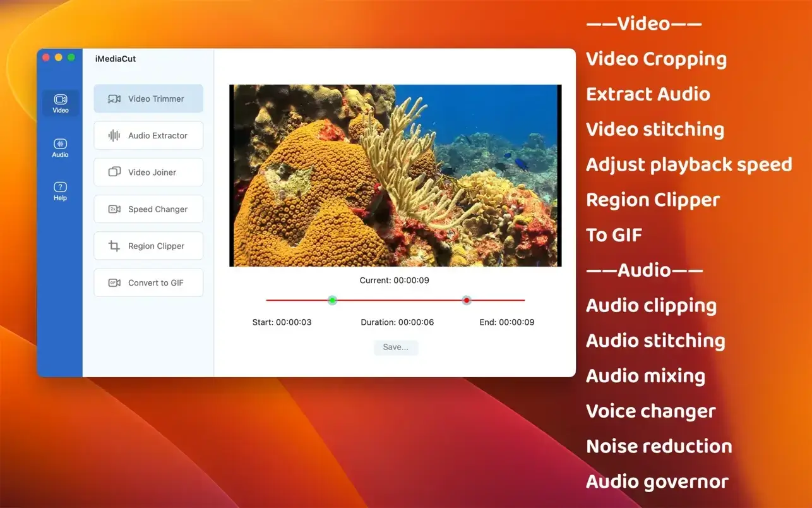
Task: Select the Video Trimmer camera icon
Action: [114, 99]
